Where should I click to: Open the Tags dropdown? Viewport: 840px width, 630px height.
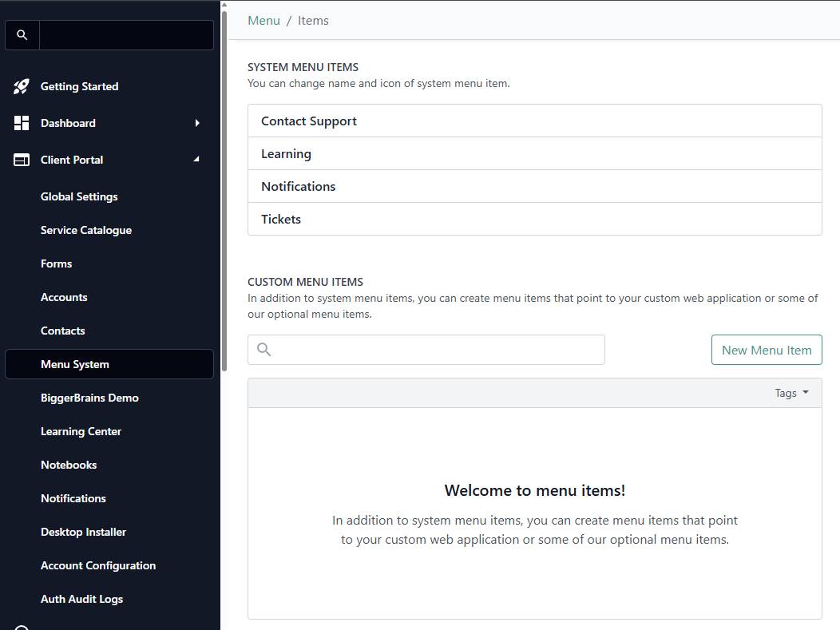click(791, 393)
